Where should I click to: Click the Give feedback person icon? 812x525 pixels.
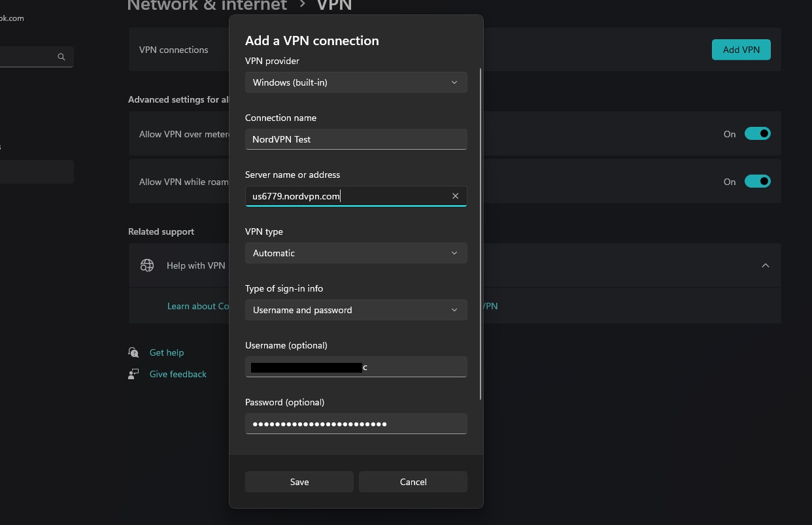pos(134,374)
